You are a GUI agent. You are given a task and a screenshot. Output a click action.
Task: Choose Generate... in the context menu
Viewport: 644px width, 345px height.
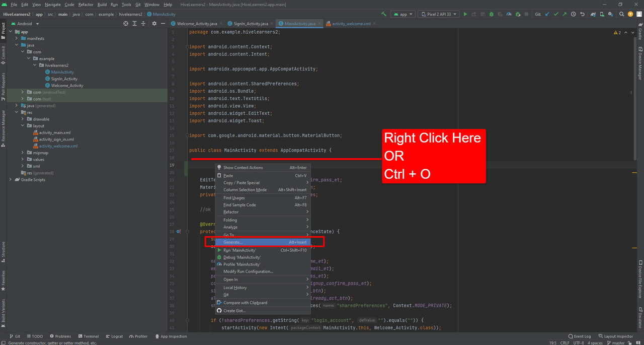(263, 242)
